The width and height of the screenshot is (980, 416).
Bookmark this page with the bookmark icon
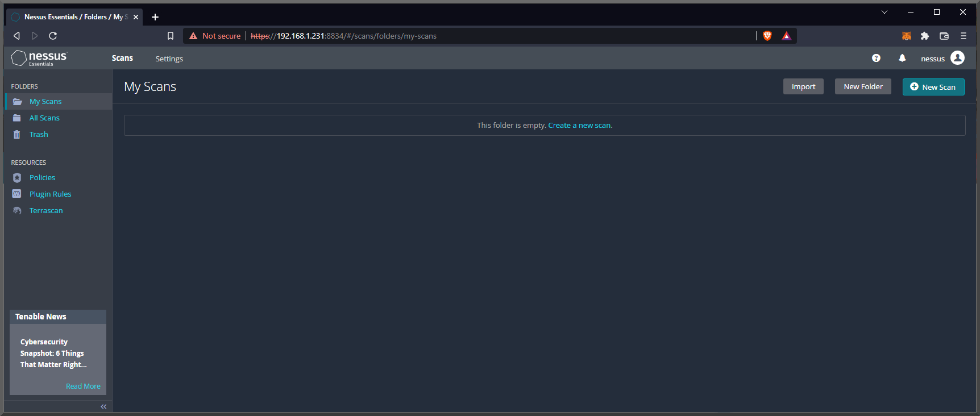[x=171, y=36]
